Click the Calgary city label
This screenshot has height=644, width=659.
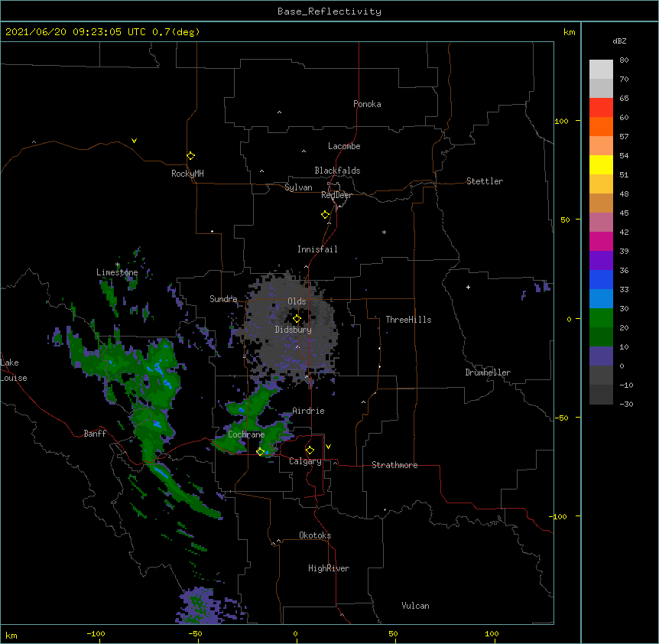click(x=306, y=461)
